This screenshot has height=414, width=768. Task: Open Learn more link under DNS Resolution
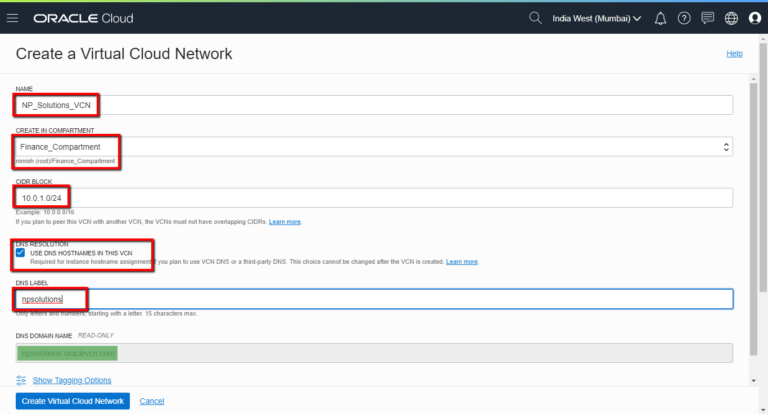pyautogui.click(x=461, y=262)
